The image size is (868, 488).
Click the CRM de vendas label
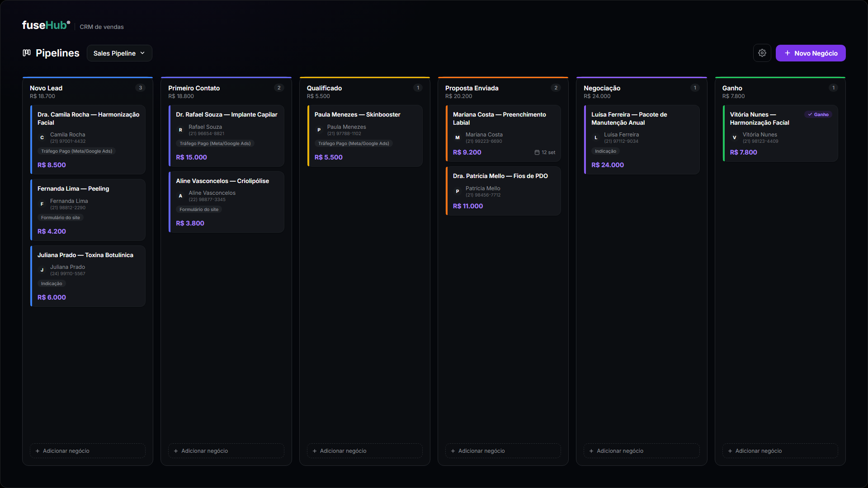(102, 27)
